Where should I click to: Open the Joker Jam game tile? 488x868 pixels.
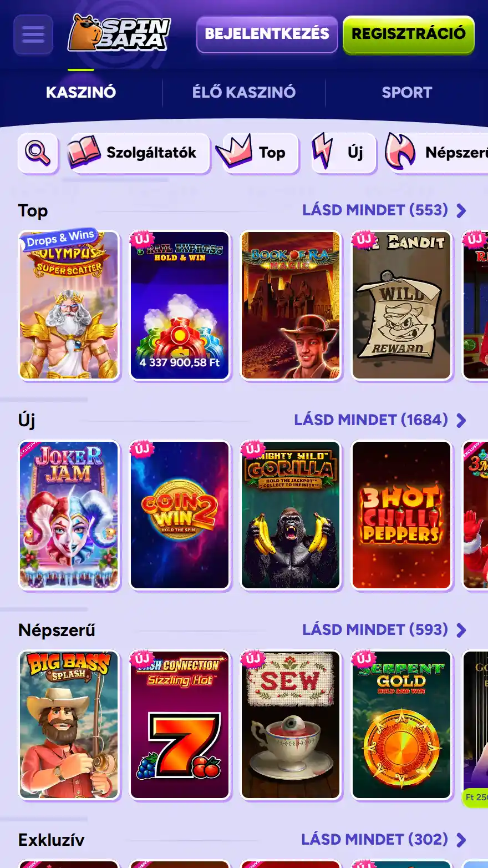(x=69, y=515)
